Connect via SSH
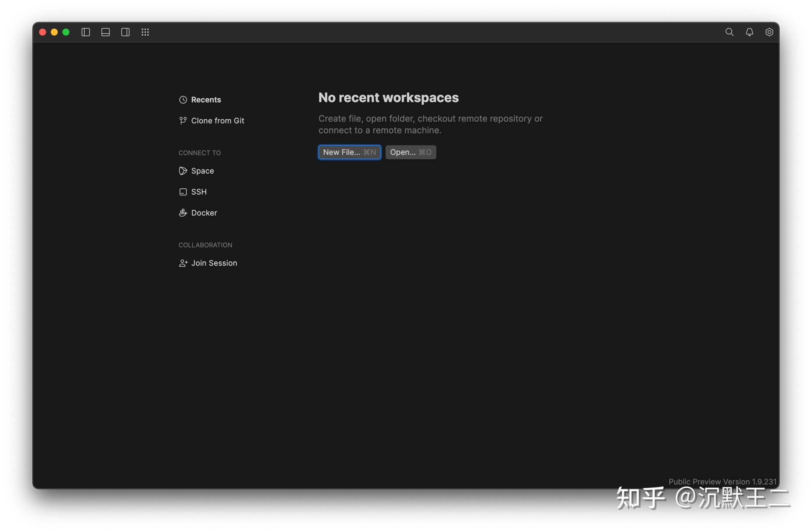Screen dimensions: 812x532 point(193,192)
